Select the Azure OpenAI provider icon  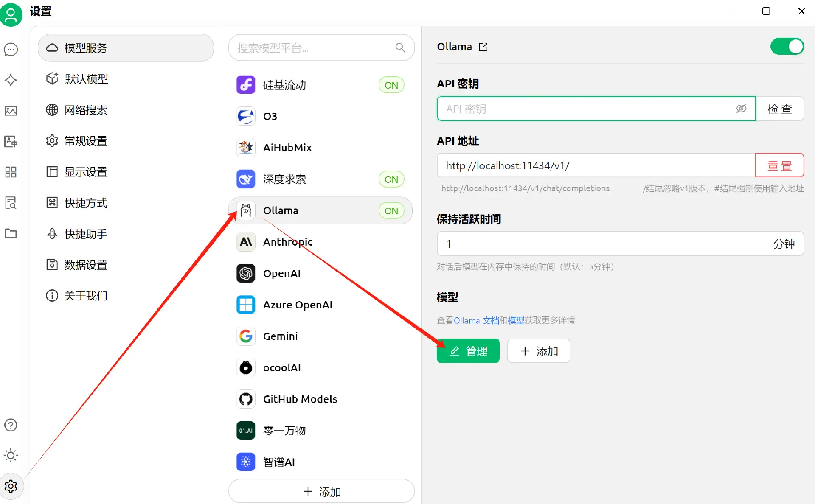[246, 305]
